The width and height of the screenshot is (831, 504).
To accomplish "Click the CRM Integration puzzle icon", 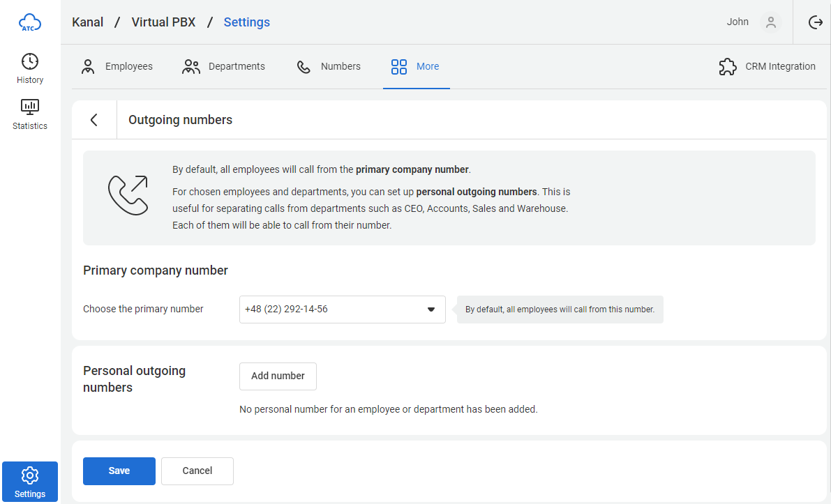I will click(728, 67).
